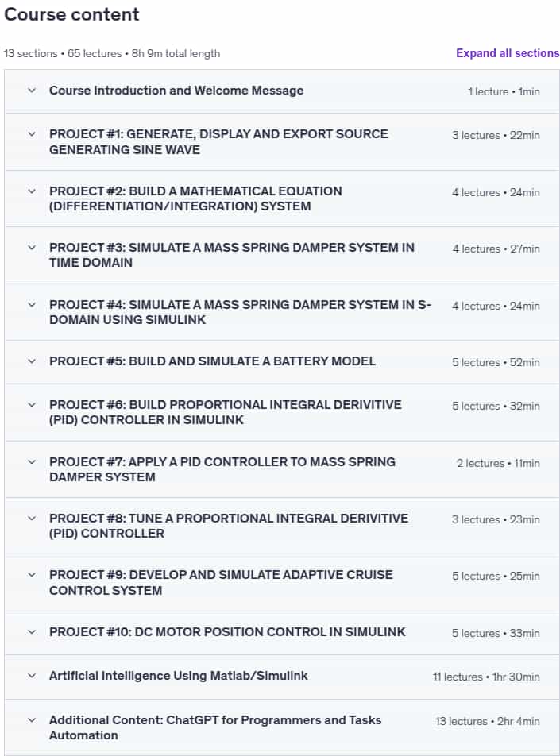Click the Course Introduction and Welcome Message title
Viewport: 560px width, 756px height.
[x=176, y=91]
